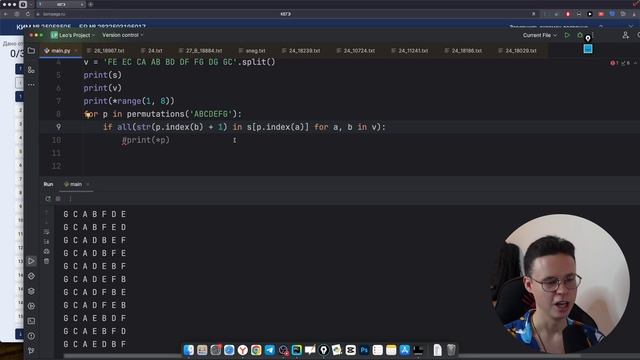Click output row G C A B F D E

(95, 214)
